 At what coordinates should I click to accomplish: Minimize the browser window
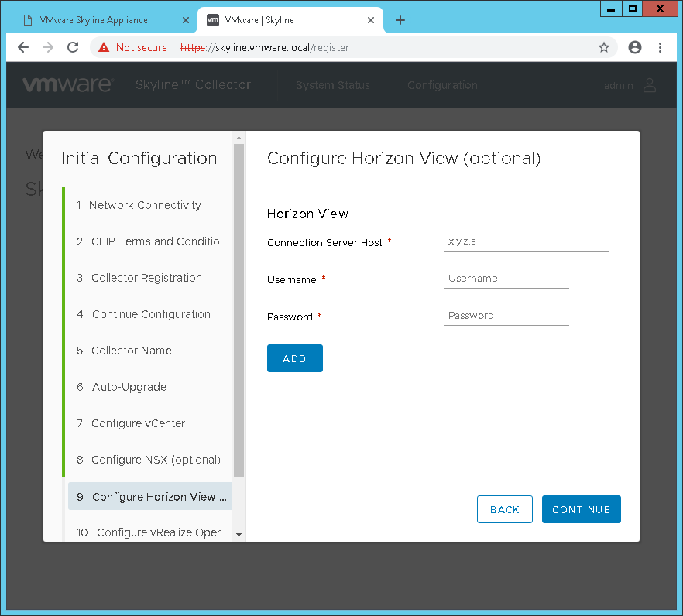tap(611, 9)
